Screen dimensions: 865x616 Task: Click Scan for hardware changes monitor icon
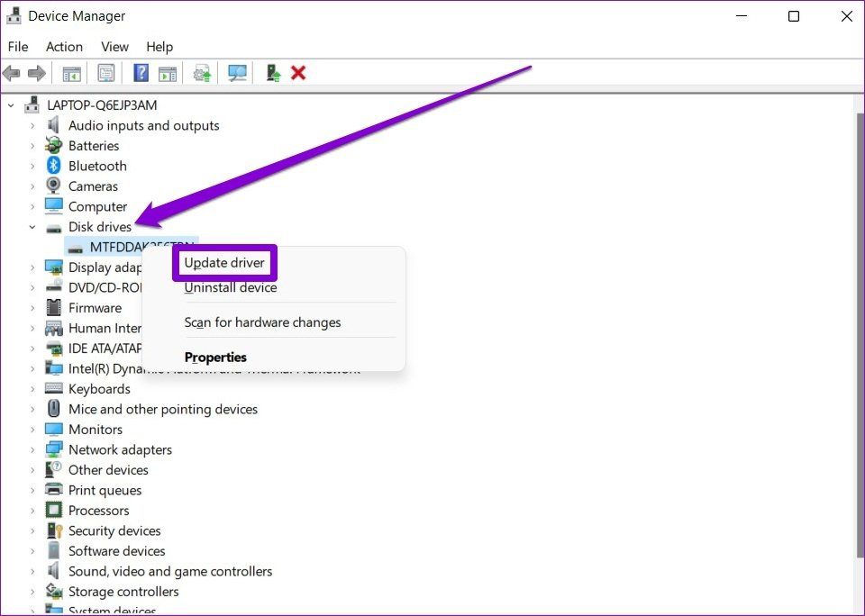pyautogui.click(x=237, y=73)
